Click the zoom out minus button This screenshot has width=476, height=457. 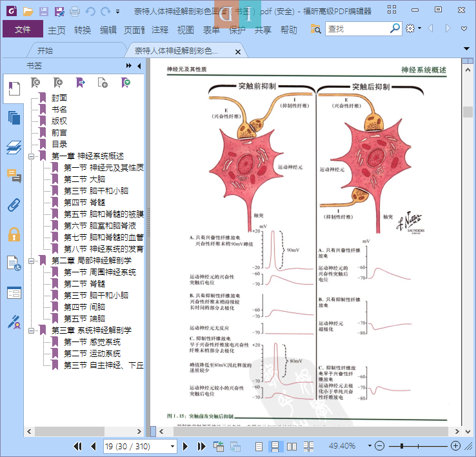tap(379, 446)
